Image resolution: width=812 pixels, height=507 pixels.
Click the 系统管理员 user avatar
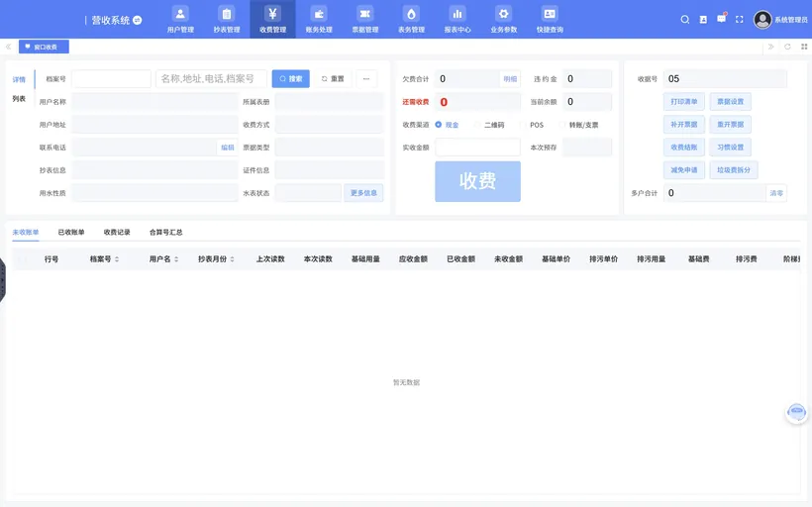coord(762,20)
